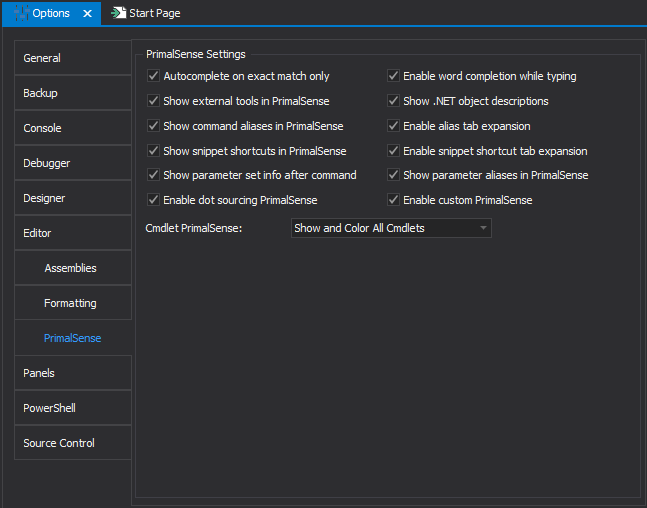Viewport: 647px width, 508px height.
Task: Select the Options tab label
Action: click(51, 13)
